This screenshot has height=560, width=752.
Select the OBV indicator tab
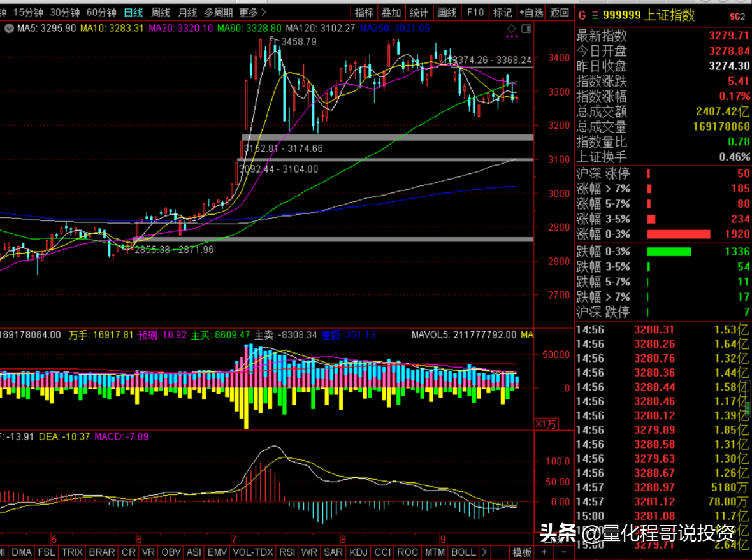(x=171, y=552)
